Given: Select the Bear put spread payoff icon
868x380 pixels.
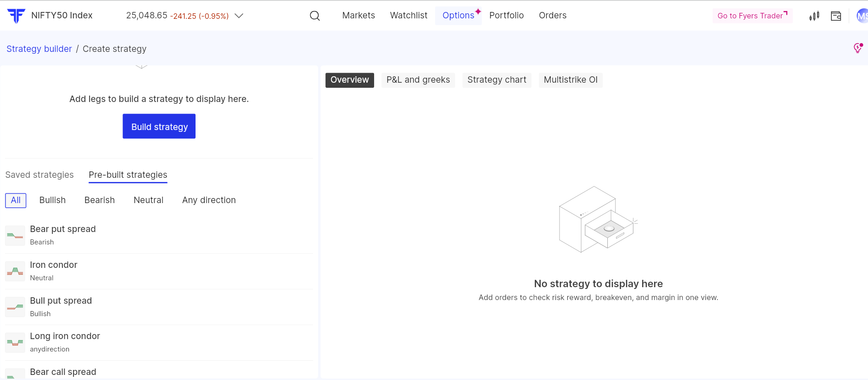Looking at the screenshot, I should pyautogui.click(x=15, y=235).
